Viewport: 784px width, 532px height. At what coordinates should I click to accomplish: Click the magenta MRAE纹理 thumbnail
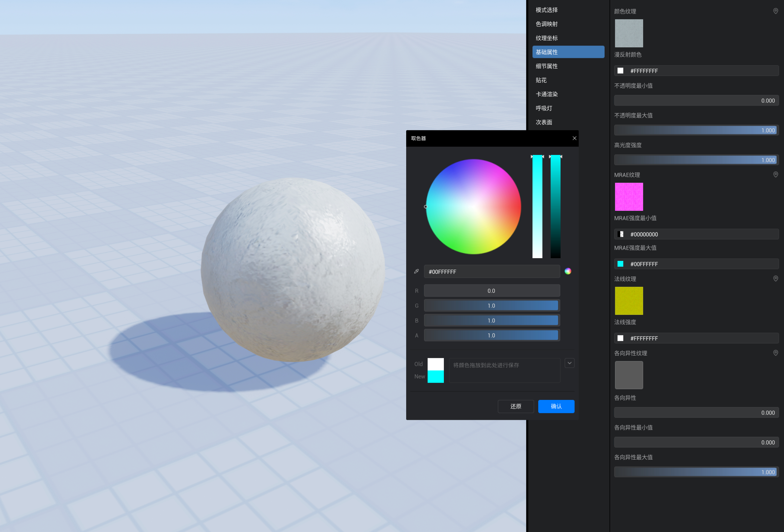pos(629,197)
